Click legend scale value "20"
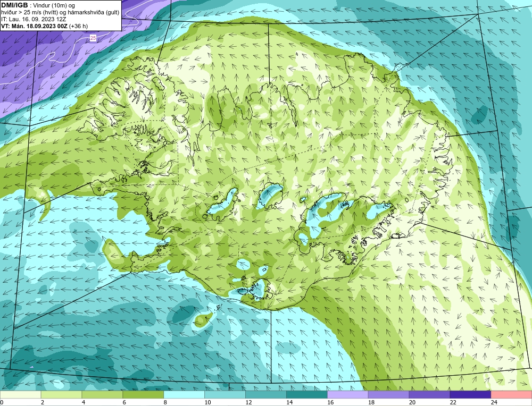The width and height of the screenshot is (532, 406). (x=412, y=402)
